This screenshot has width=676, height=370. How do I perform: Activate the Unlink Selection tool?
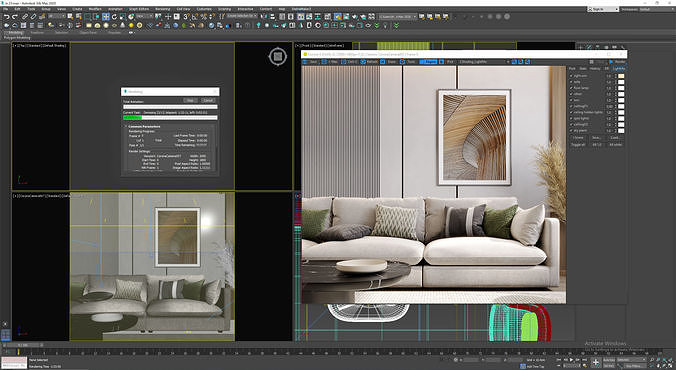coord(33,16)
